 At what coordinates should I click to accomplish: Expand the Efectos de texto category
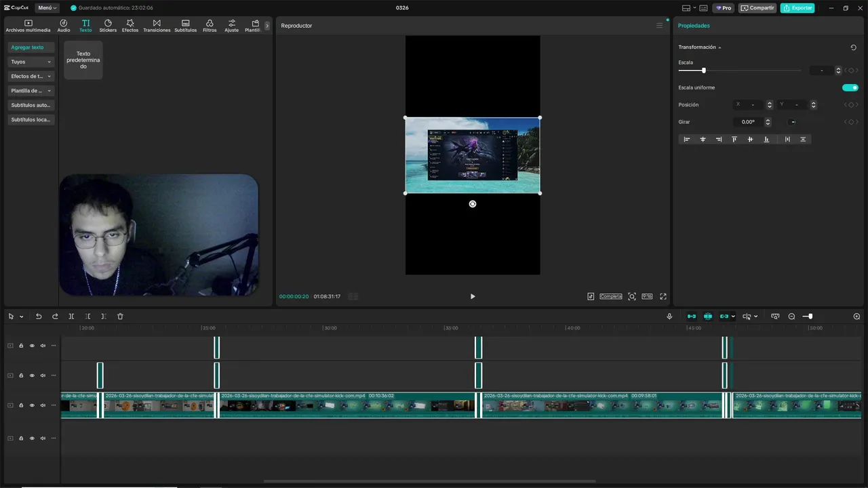(x=31, y=76)
